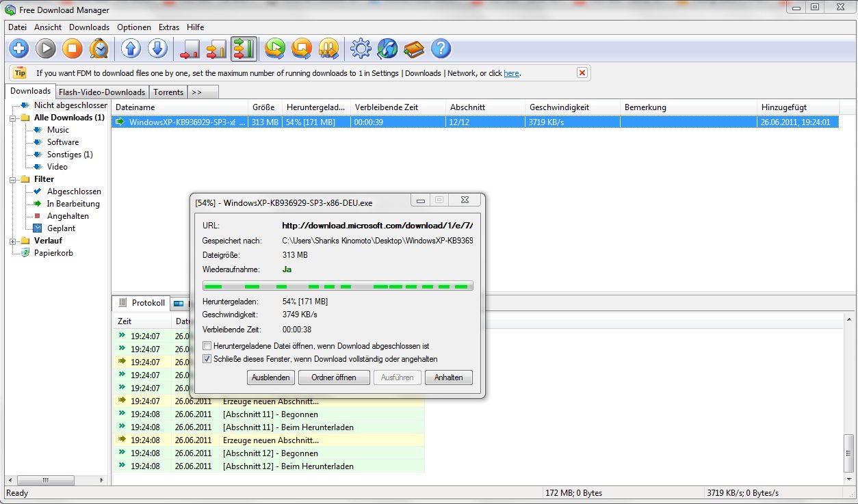Select Video category in tree

57,167
